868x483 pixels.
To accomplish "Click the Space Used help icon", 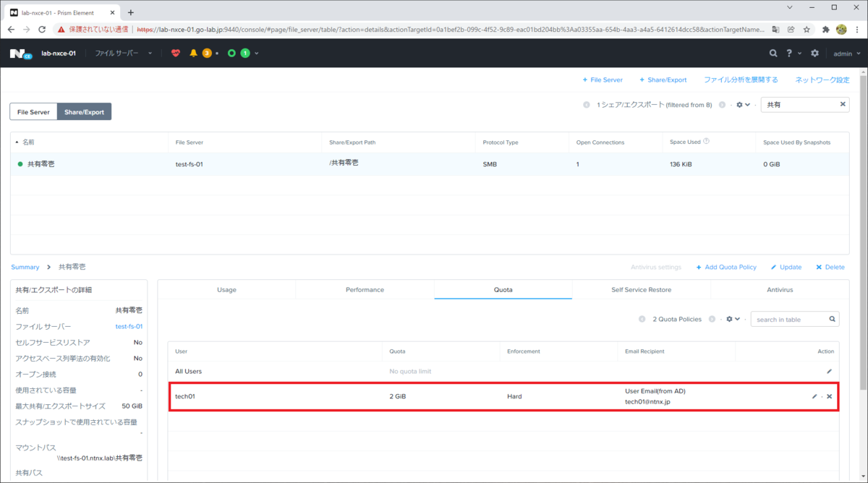I will point(706,142).
